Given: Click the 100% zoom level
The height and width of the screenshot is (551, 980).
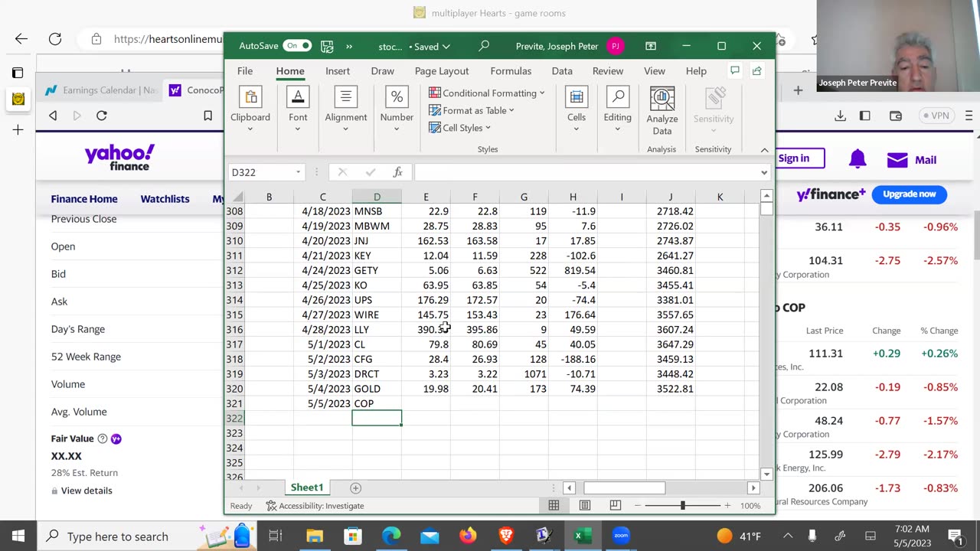Looking at the screenshot, I should tap(750, 505).
